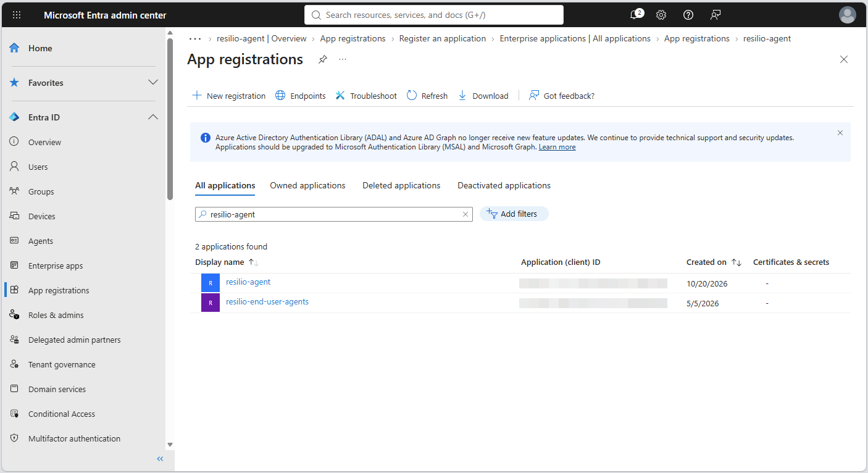Switch to Deactivated applications tab

(x=504, y=185)
